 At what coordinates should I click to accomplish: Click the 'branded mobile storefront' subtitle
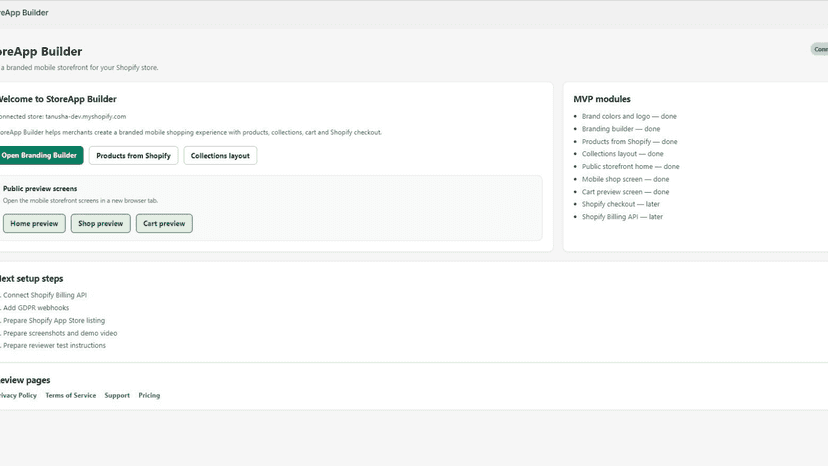(79, 68)
